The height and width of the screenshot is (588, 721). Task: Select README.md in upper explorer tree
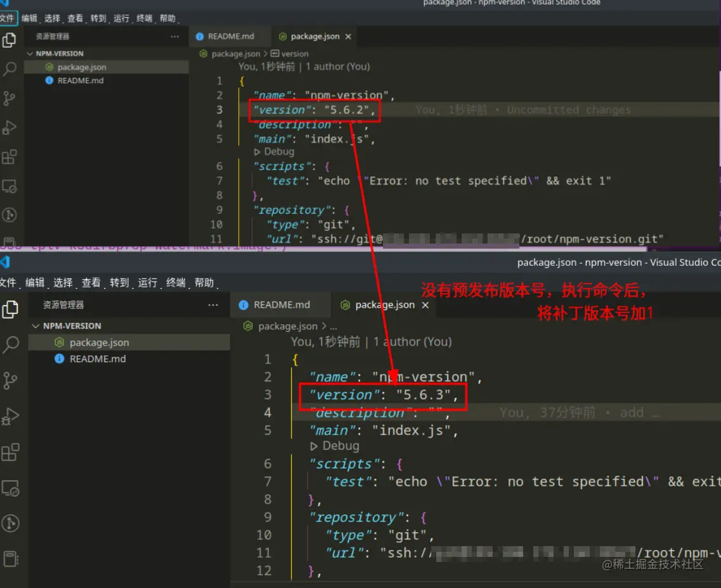coord(107,81)
